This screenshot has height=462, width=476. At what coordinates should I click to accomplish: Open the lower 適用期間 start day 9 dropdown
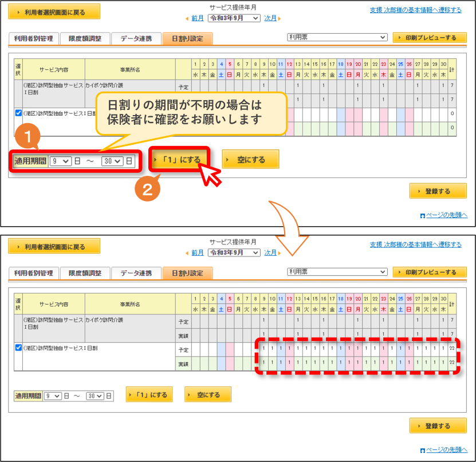tap(53, 396)
